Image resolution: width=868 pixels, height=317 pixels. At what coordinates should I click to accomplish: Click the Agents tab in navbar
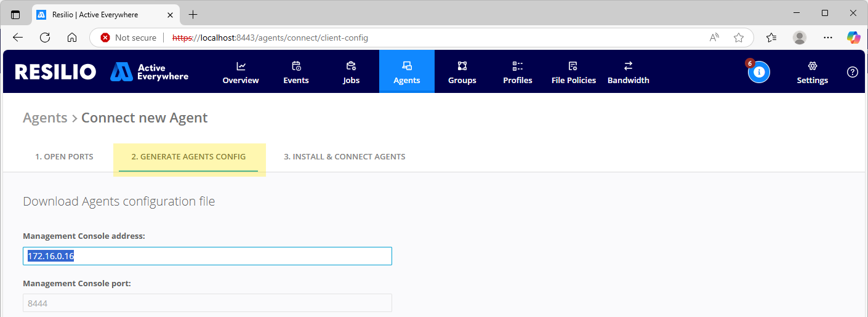[x=406, y=72]
